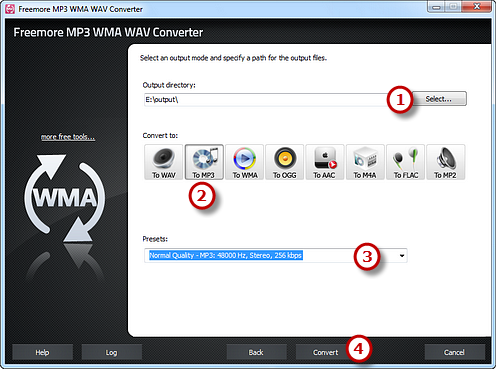Close the Freemore converter window
This screenshot has height=369, width=496.
pyautogui.click(x=477, y=7)
